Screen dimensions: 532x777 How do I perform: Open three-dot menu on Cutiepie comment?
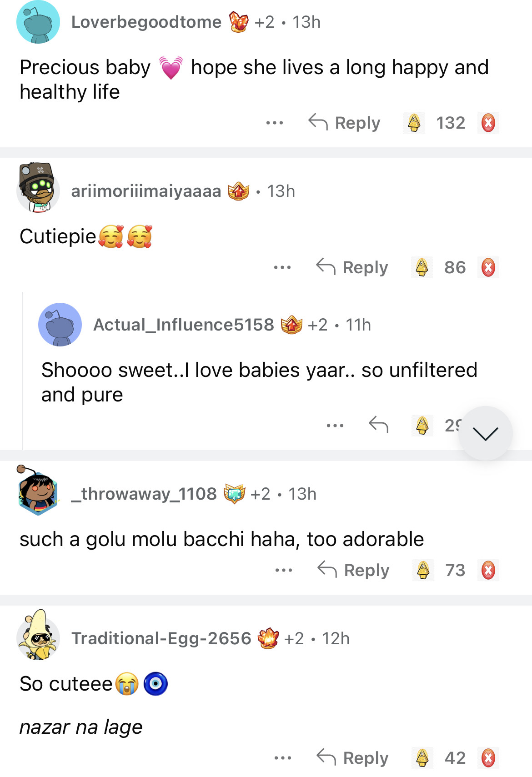pyautogui.click(x=282, y=267)
